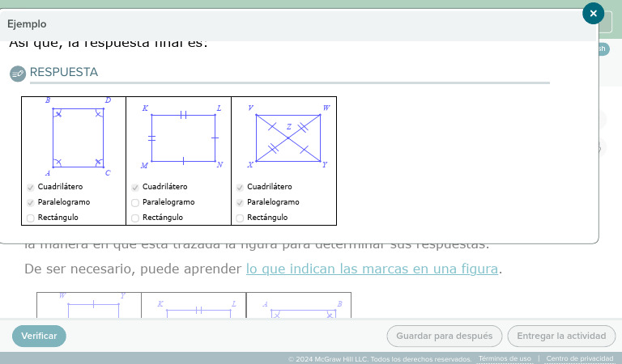Close the Ejemplo dialog with the X button
Viewport: 622px width, 364px height.
(593, 14)
